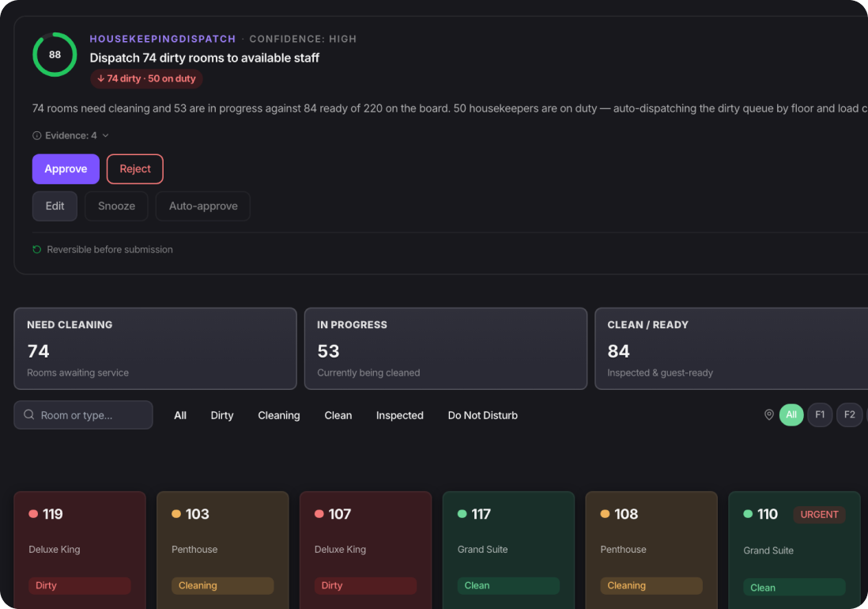Click the green status dot on room 117
The width and height of the screenshot is (868, 609).
[x=462, y=514]
